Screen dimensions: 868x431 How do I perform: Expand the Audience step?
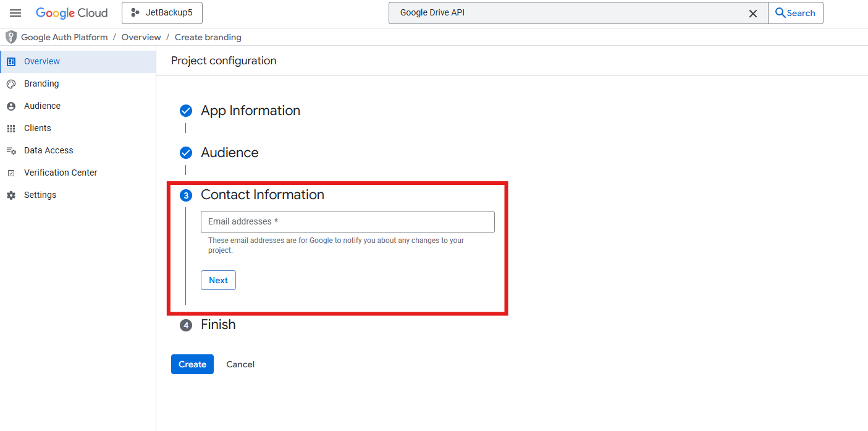229,153
